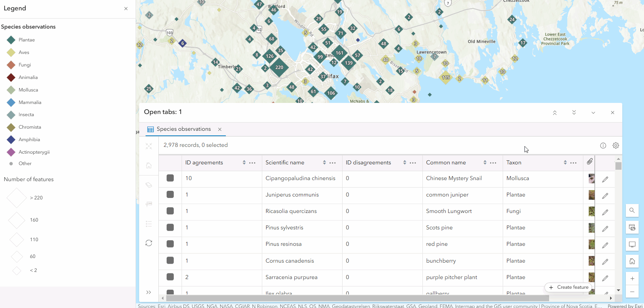Image resolution: width=644 pixels, height=308 pixels.
Task: Click the Create feature button
Action: click(569, 287)
